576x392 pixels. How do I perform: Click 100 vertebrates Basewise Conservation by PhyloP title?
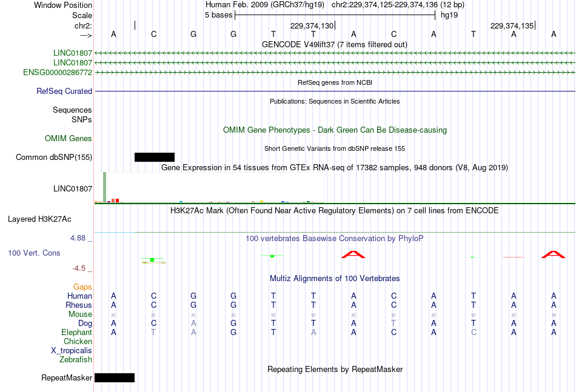tap(335, 239)
